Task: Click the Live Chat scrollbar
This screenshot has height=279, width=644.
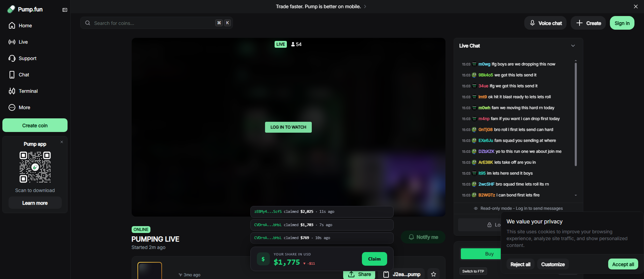Action: click(x=576, y=114)
